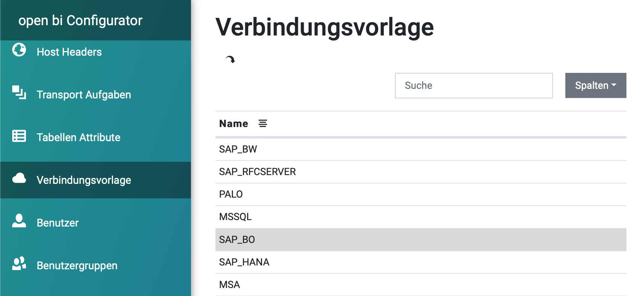644x296 pixels.
Task: Open Tabellen Attribute in sidebar
Action: (78, 137)
